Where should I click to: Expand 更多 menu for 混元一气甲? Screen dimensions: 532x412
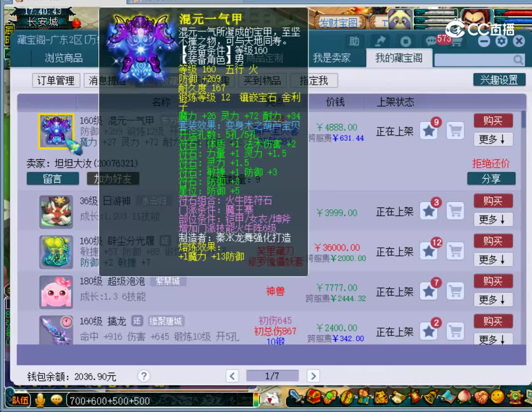click(x=493, y=139)
